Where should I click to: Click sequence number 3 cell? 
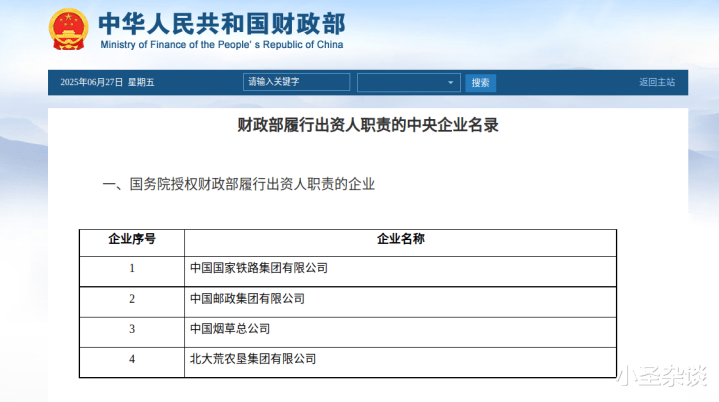point(132,332)
